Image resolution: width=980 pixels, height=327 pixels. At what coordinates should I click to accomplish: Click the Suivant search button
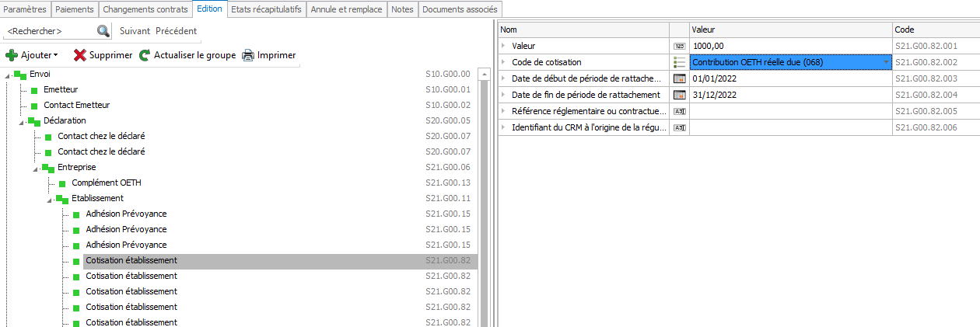pyautogui.click(x=135, y=31)
